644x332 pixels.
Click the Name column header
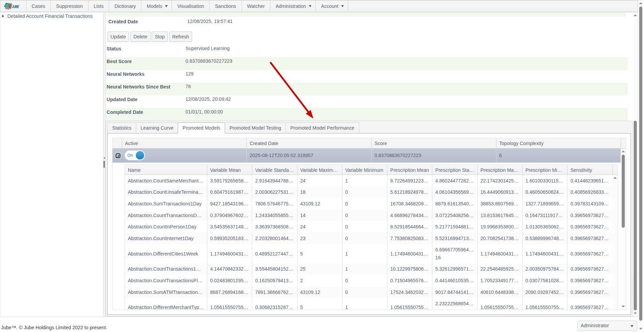[x=166, y=170]
